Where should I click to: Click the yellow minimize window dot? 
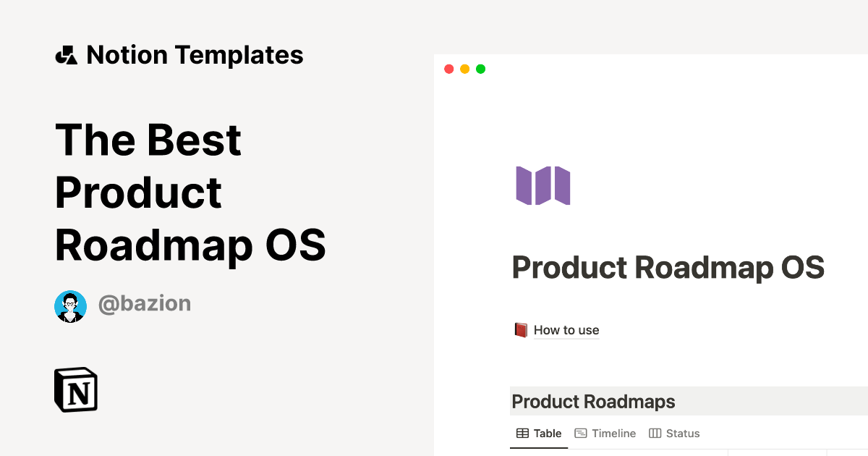(464, 69)
